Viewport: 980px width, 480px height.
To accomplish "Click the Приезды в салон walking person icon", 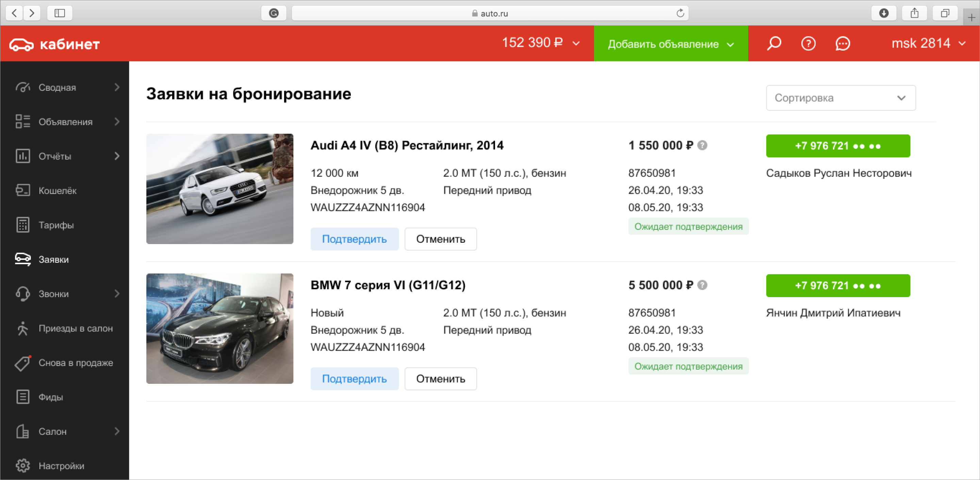I will 23,328.
